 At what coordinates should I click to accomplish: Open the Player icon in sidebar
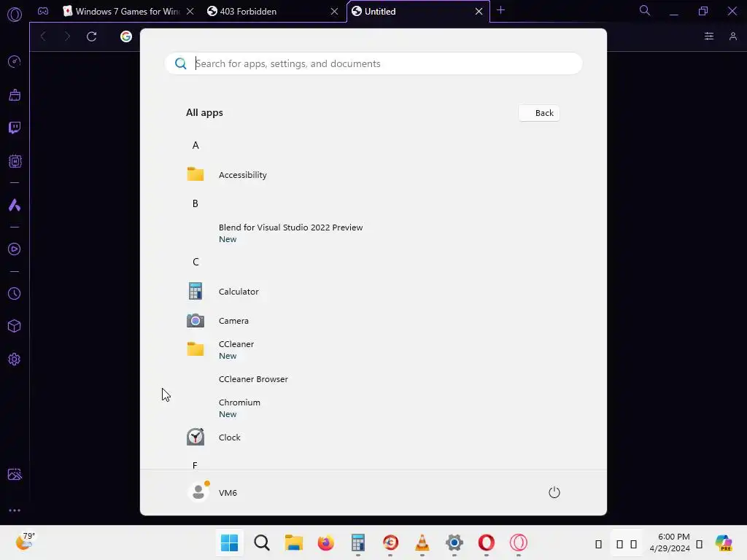tap(15, 249)
